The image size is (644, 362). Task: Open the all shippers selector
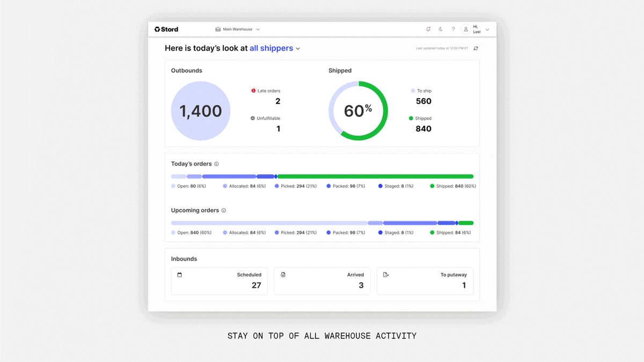(275, 48)
